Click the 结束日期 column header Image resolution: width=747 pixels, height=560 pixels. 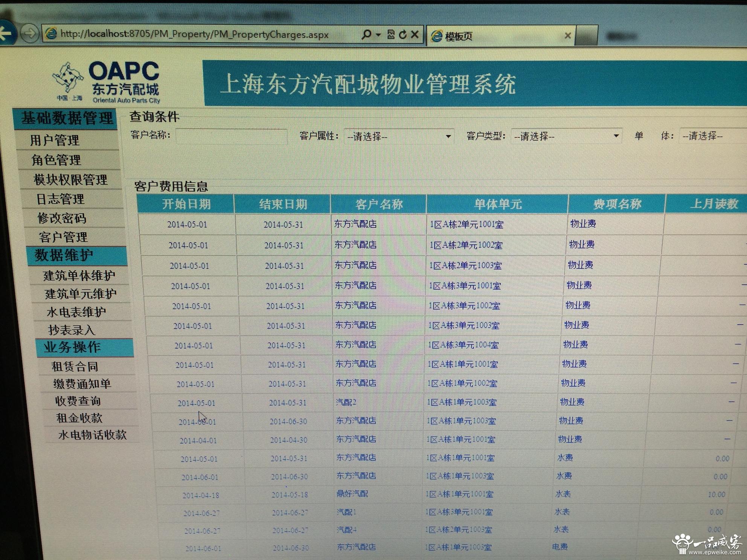(283, 204)
